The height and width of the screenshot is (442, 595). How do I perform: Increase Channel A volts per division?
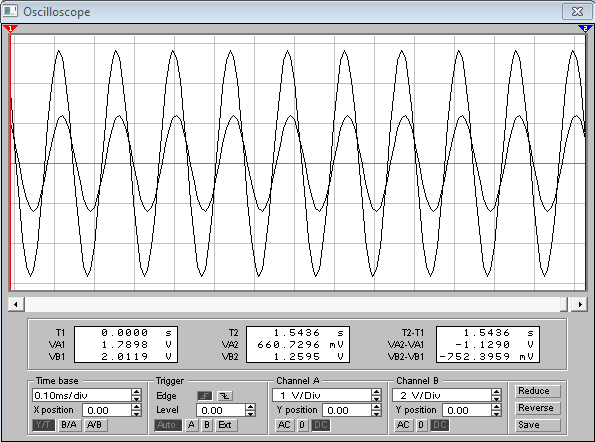[x=376, y=392]
